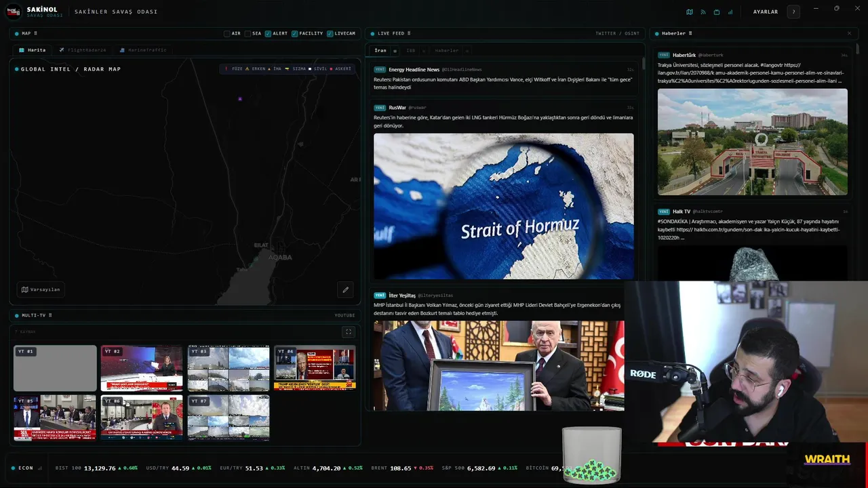Image resolution: width=868 pixels, height=488 pixels.
Task: Open the YT #2 video tile
Action: point(142,369)
